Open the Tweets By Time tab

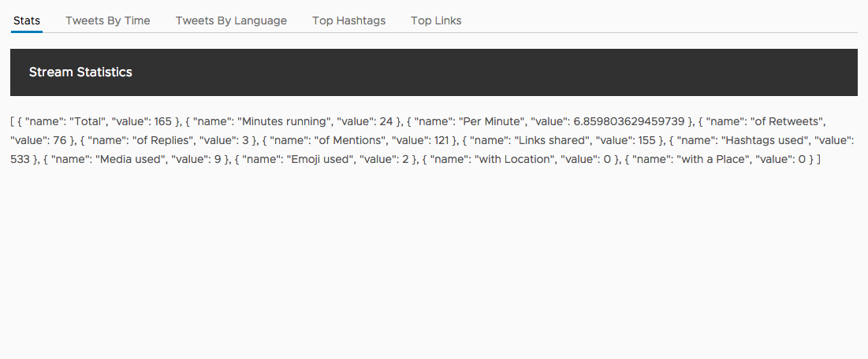(107, 20)
